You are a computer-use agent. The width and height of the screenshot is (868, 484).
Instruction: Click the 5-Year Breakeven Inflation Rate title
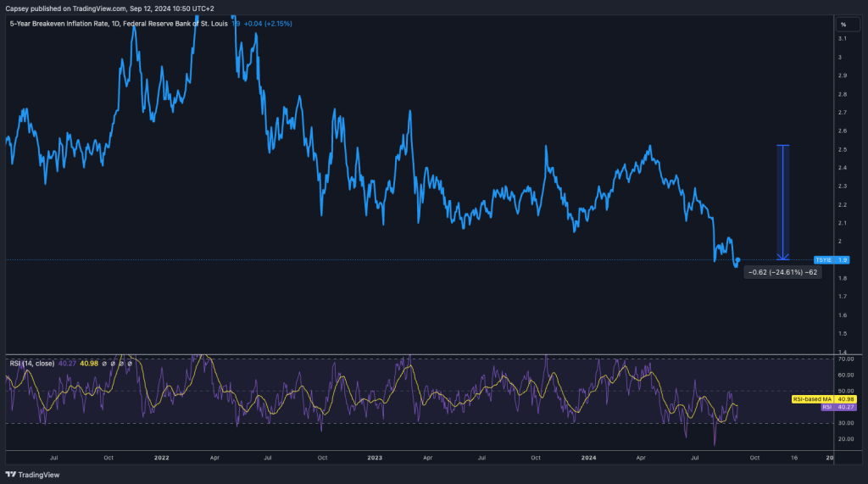(x=59, y=24)
